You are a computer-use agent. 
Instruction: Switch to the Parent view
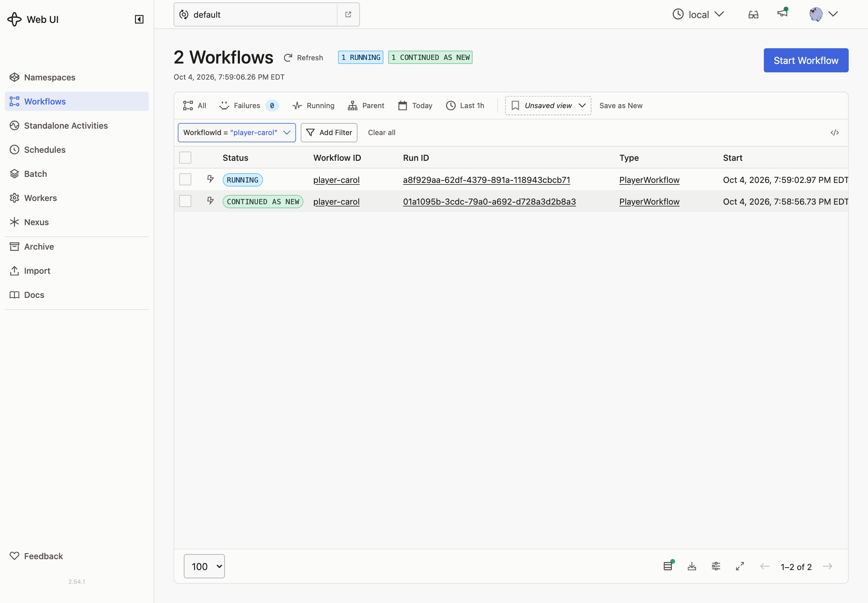click(366, 106)
